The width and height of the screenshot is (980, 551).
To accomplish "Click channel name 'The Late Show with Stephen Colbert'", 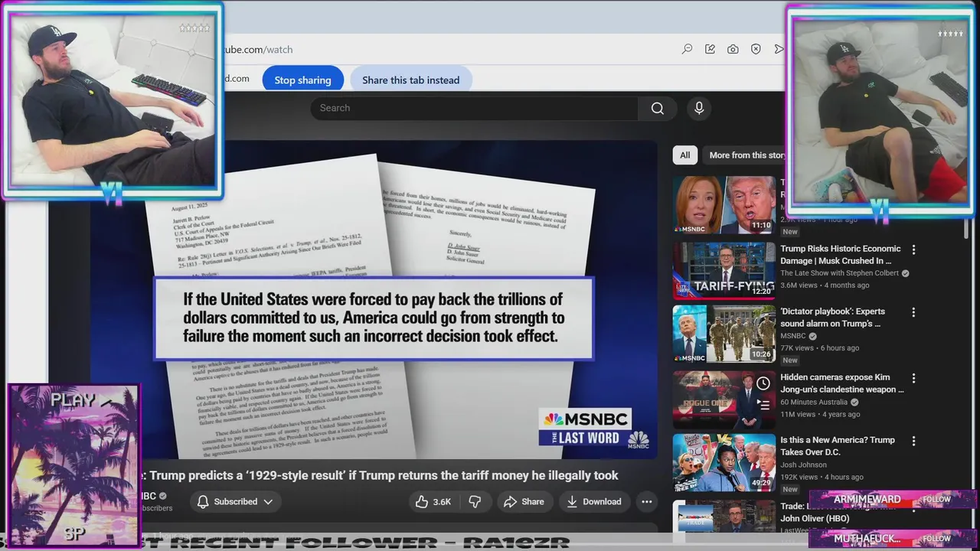I will point(839,273).
